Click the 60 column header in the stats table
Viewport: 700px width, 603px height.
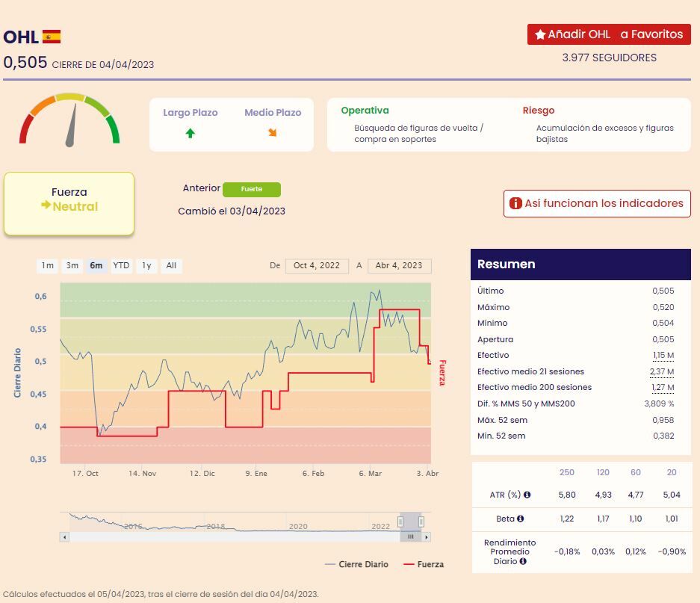click(x=635, y=472)
